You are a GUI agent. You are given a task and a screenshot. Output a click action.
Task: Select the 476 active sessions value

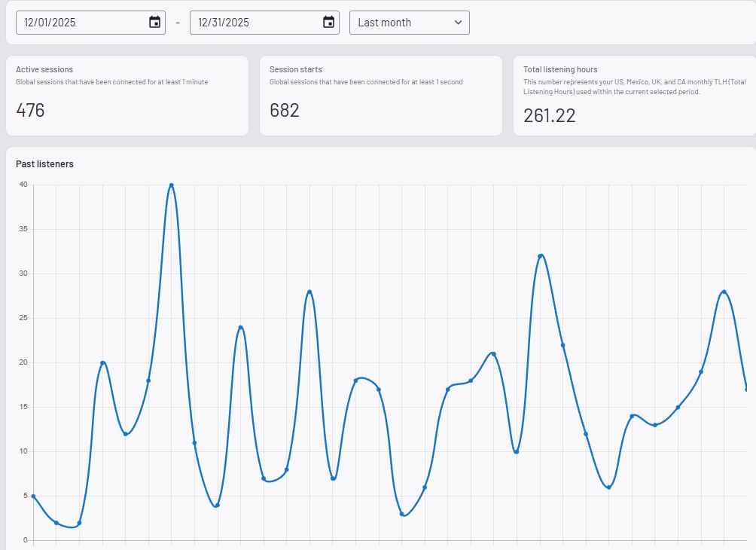pyautogui.click(x=30, y=110)
